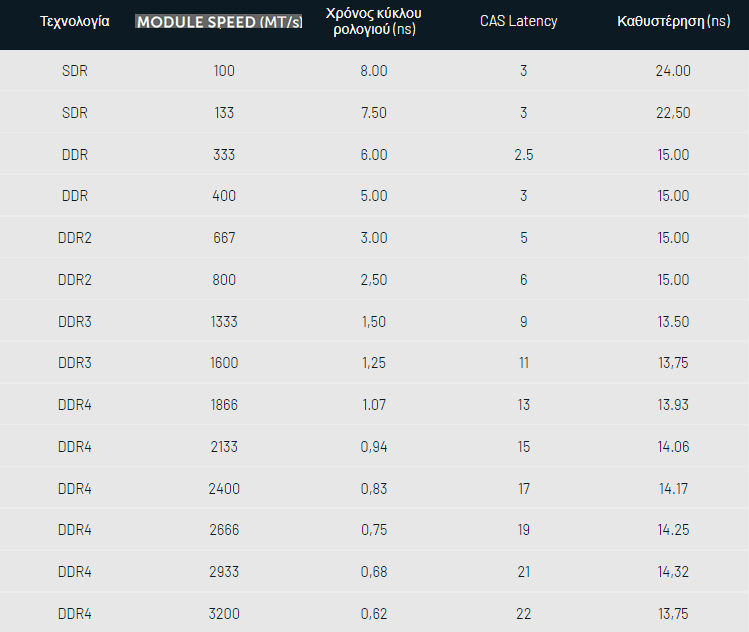Click the CAS Latency column header
This screenshot has width=749, height=632.
518,21
